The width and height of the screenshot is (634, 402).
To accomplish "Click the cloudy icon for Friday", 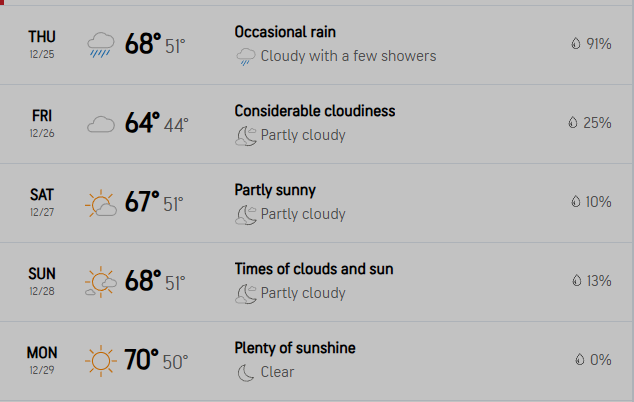I will 101,124.
